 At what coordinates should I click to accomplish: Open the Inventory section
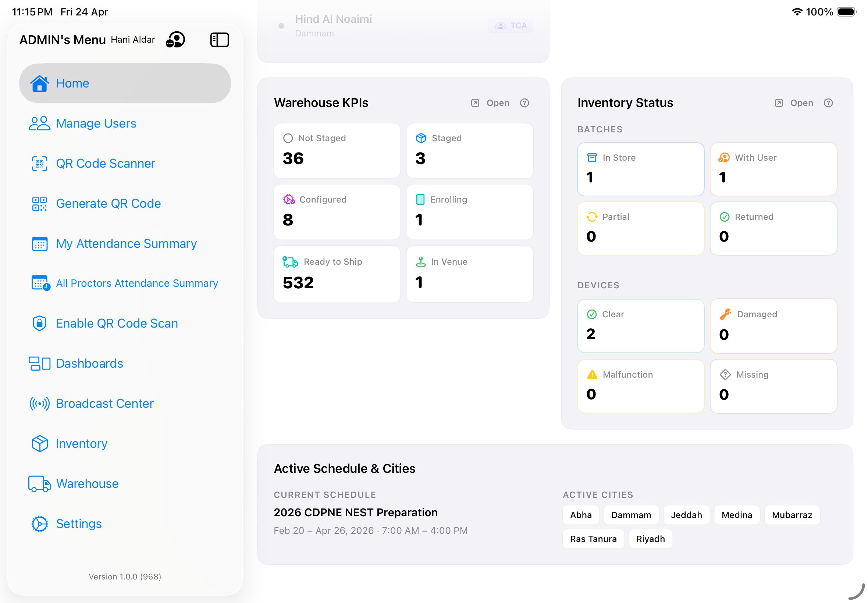tap(81, 443)
